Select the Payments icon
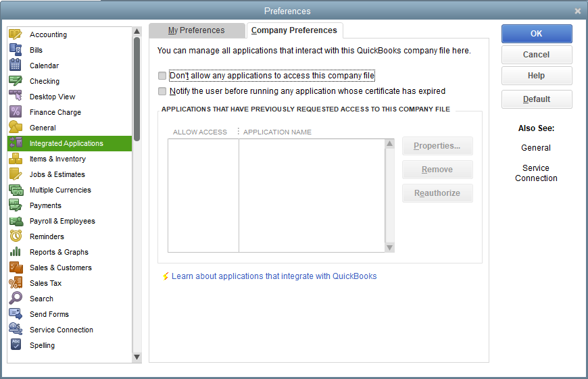The width and height of the screenshot is (588, 379). coord(16,205)
